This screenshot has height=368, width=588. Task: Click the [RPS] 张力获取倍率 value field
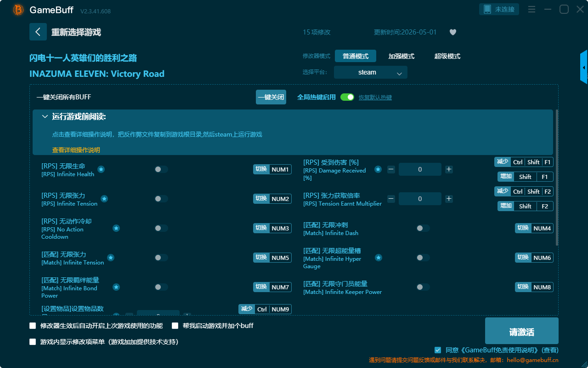click(x=420, y=199)
